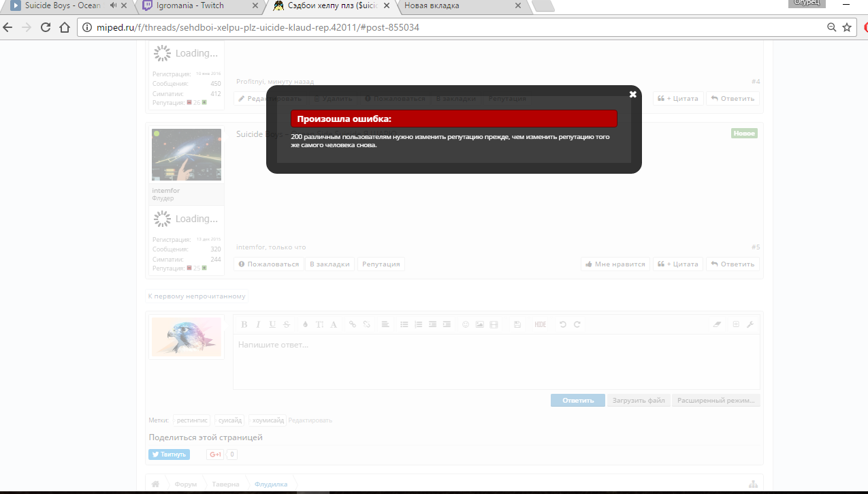Open Огурец profile switcher
Viewport: 868px width, 494px height.
tap(807, 3)
